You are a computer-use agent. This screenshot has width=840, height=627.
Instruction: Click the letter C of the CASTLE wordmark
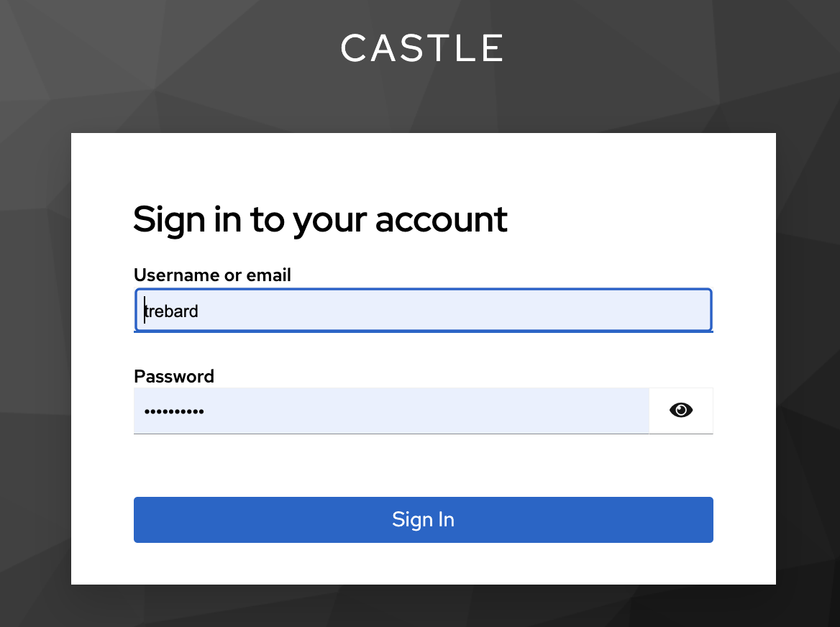[x=354, y=48]
